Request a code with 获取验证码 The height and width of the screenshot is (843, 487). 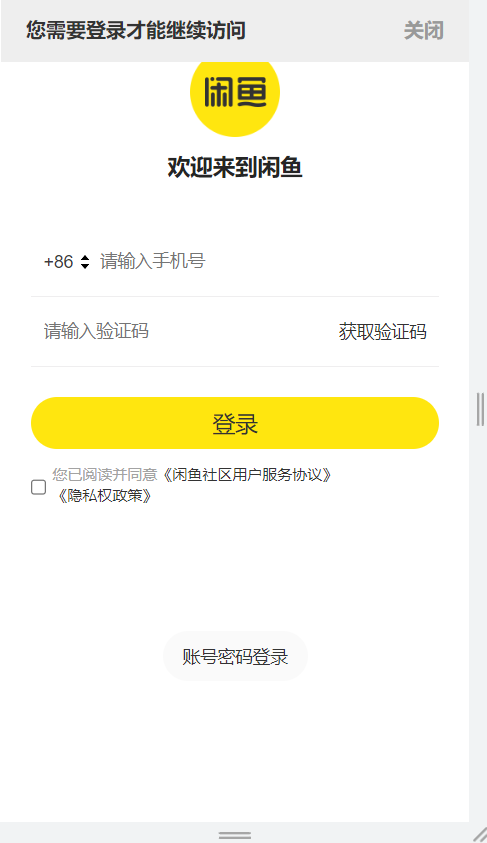click(x=383, y=332)
